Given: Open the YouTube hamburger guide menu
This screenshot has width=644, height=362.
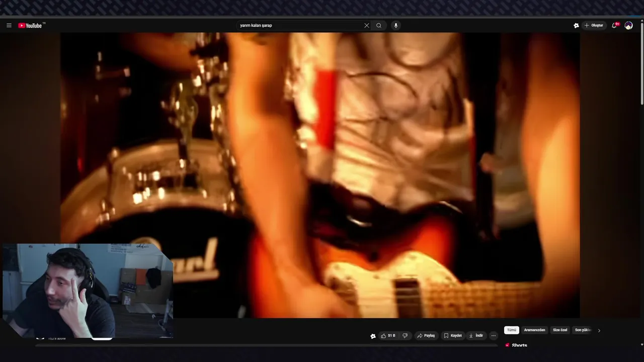Looking at the screenshot, I should [9, 26].
